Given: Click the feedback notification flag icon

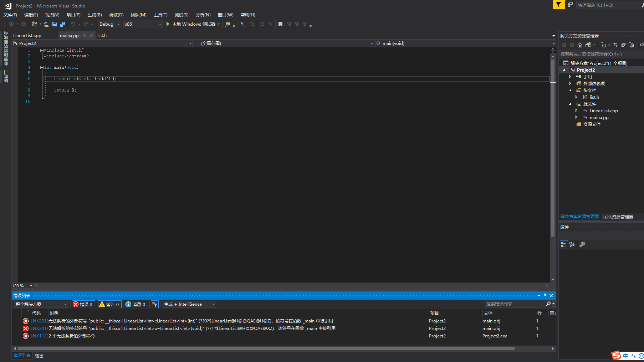Looking at the screenshot, I should (x=558, y=5).
